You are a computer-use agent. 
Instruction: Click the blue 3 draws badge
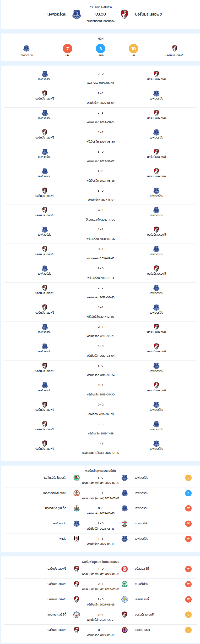tap(100, 49)
